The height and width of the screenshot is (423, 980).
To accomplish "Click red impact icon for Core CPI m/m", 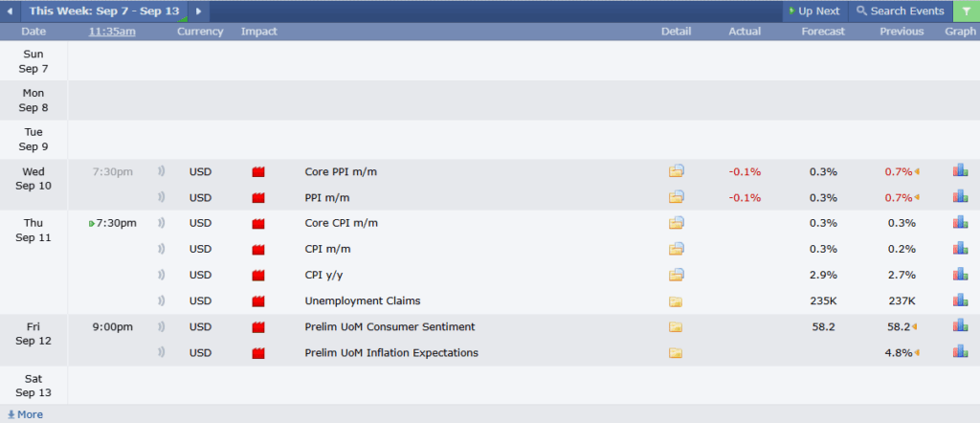I will tap(258, 224).
